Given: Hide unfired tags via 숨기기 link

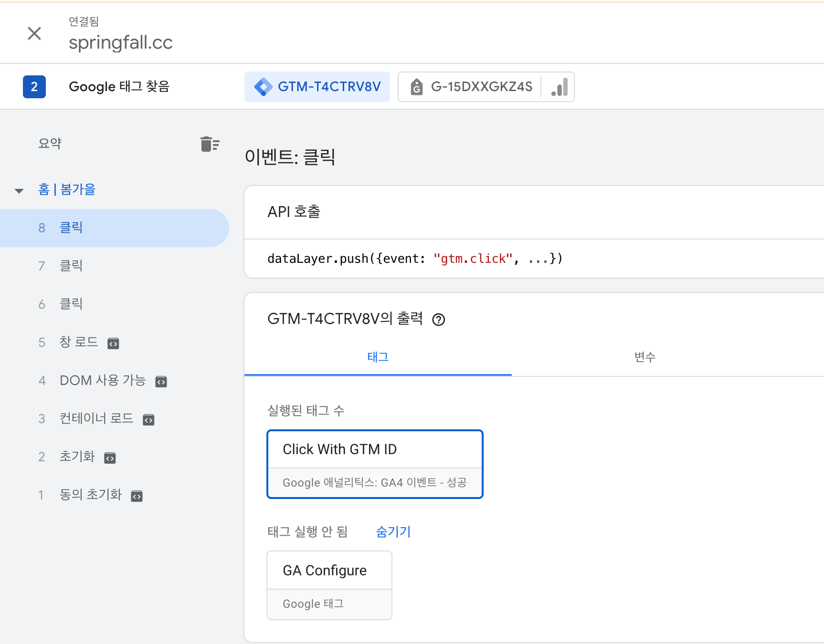Looking at the screenshot, I should [392, 532].
